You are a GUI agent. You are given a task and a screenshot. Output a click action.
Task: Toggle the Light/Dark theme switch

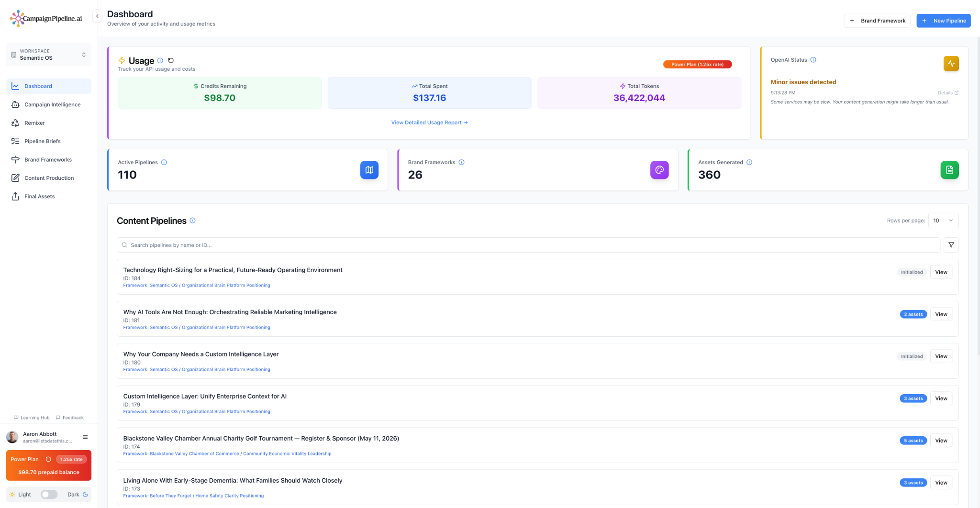click(49, 495)
